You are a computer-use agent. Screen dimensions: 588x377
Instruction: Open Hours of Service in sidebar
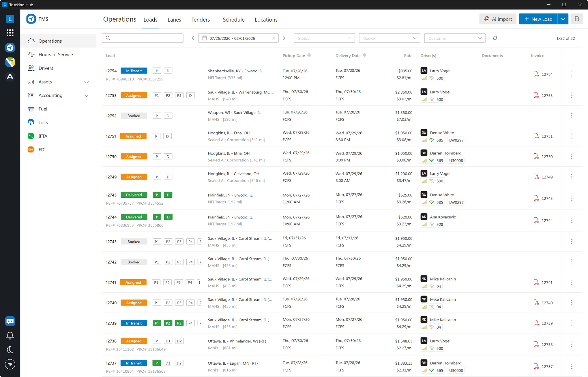coord(58,54)
